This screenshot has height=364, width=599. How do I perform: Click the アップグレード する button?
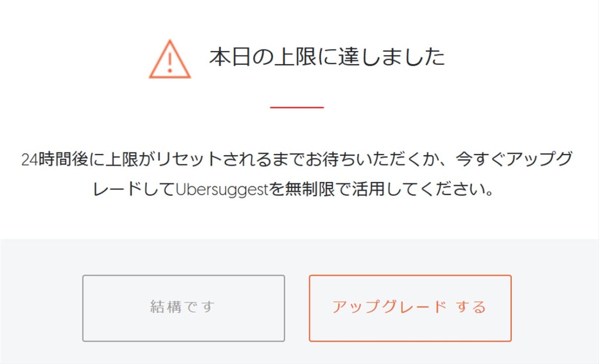click(410, 308)
